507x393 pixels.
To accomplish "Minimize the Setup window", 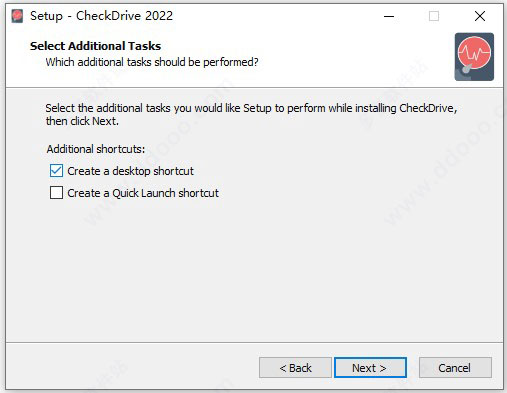I will click(389, 16).
